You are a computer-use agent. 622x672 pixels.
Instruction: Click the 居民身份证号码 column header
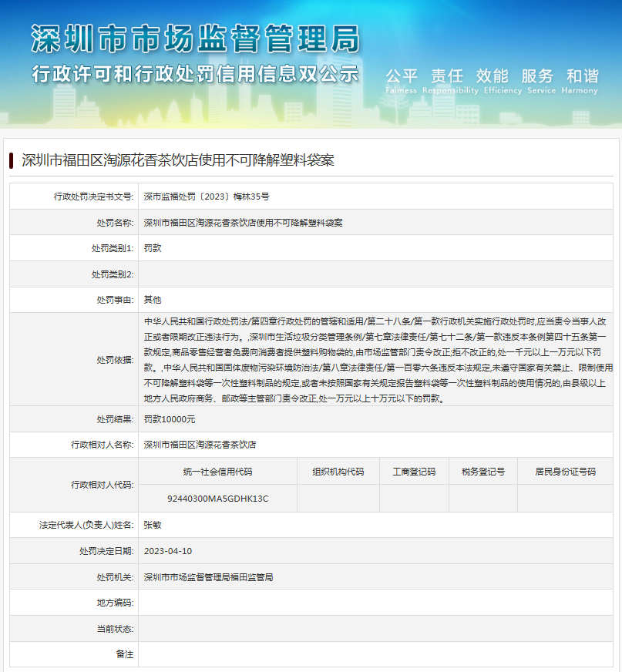coord(566,472)
